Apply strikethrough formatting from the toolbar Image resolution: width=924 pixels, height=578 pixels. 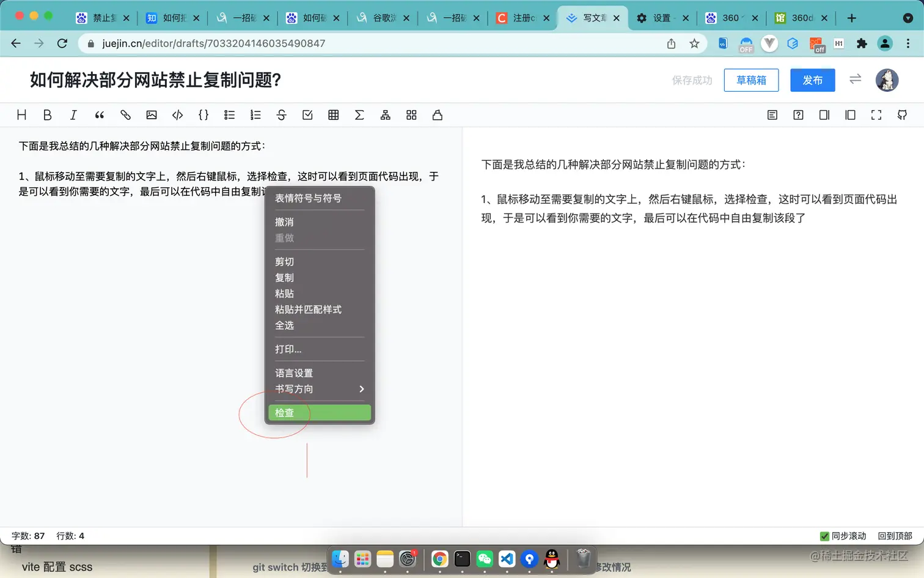coord(281,115)
